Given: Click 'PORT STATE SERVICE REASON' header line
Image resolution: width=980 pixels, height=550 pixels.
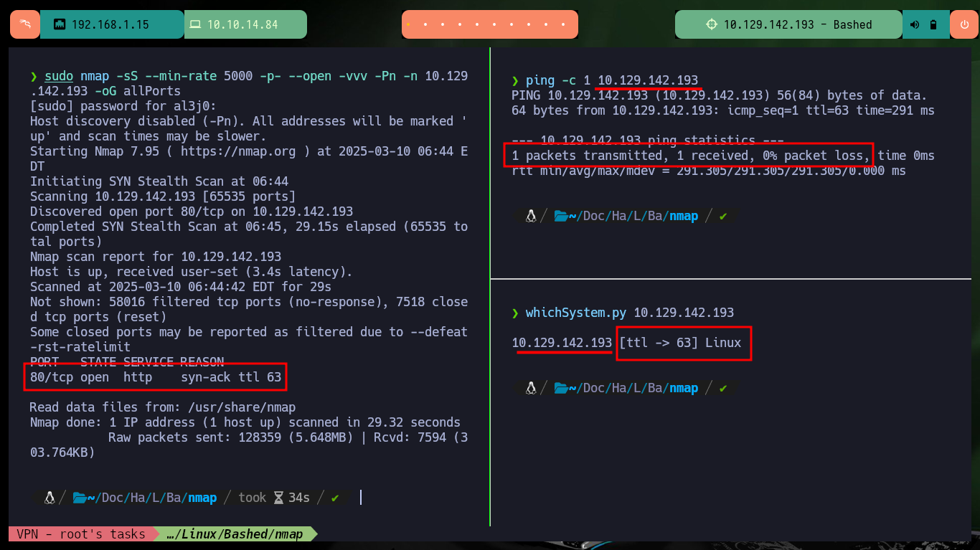Looking at the screenshot, I should [x=127, y=362].
